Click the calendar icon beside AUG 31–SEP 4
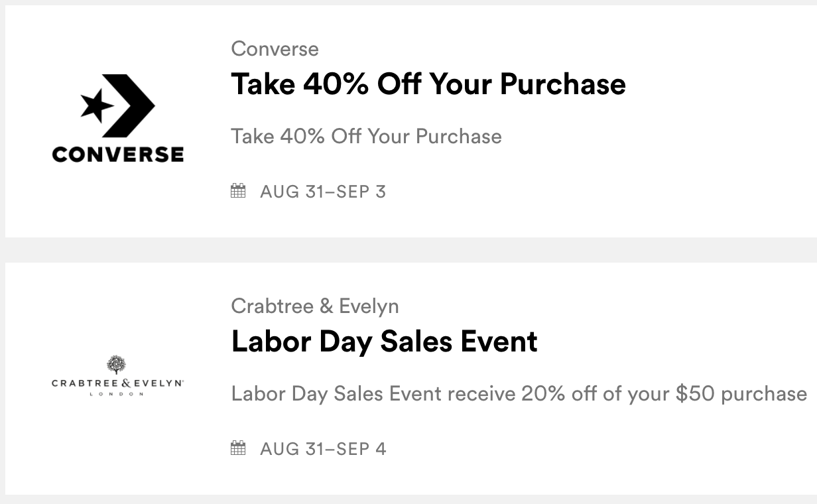Viewport: 817px width, 504px height. point(238,448)
